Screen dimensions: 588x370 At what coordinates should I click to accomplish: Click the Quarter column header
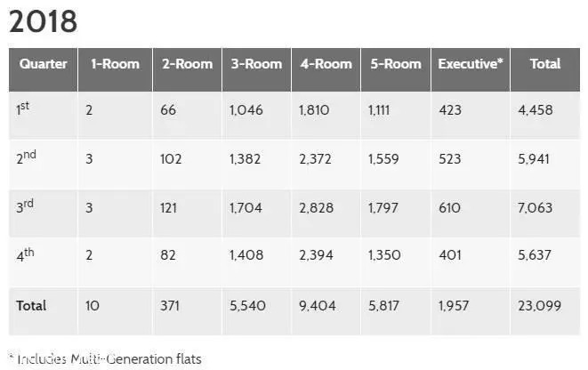click(43, 64)
